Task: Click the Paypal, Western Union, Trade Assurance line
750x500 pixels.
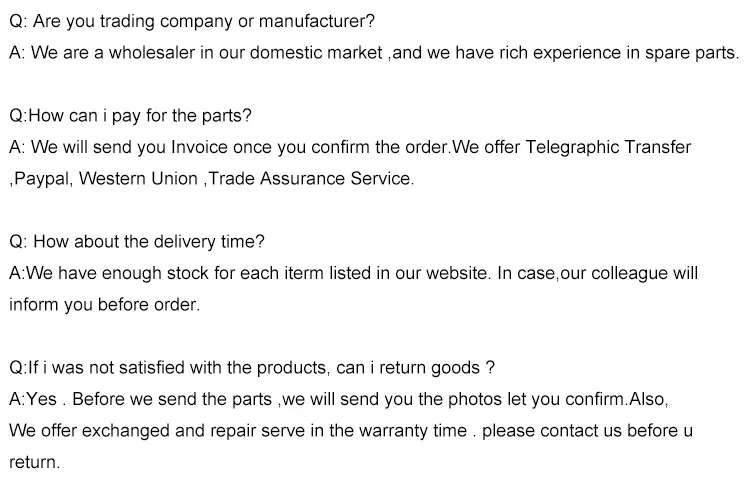Action: [211, 179]
